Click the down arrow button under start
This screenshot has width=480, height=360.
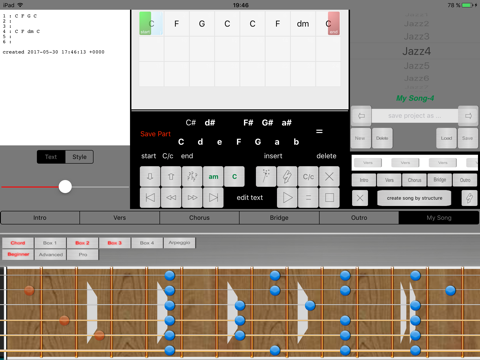[150, 177]
